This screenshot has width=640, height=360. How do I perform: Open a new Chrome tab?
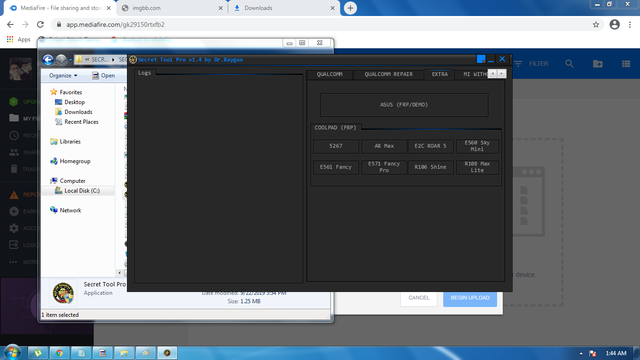click(350, 8)
